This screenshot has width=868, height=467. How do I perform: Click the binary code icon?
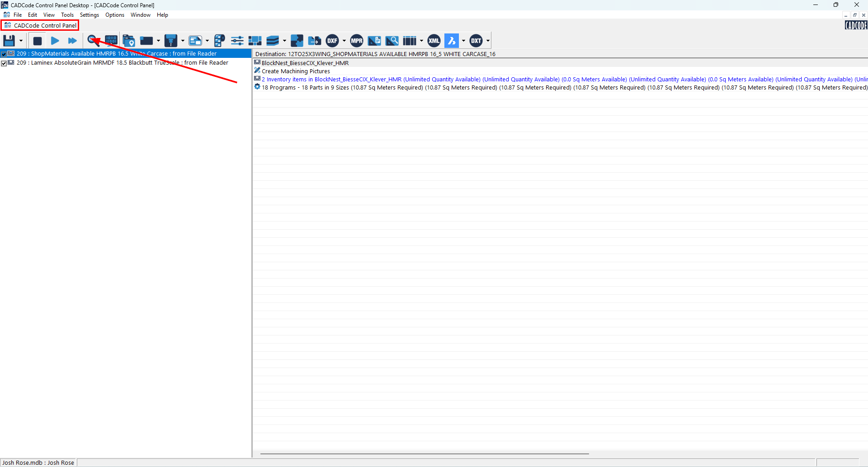click(x=111, y=41)
